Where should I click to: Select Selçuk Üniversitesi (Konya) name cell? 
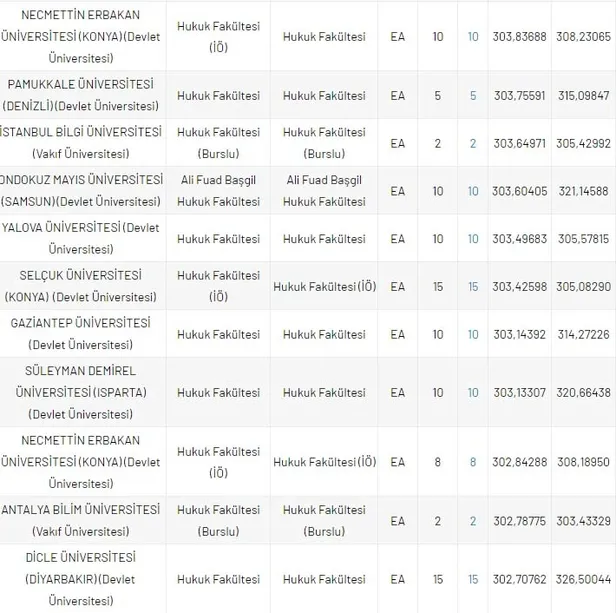tap(83, 286)
